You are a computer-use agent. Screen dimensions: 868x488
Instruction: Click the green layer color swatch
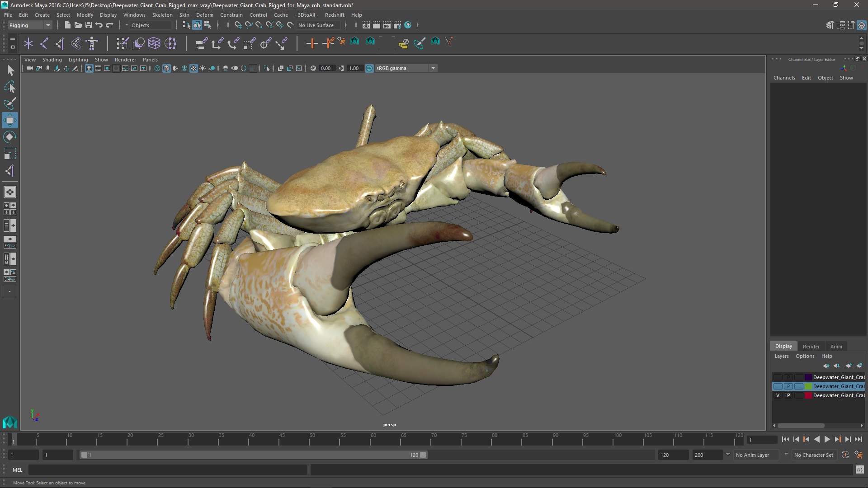coord(808,386)
